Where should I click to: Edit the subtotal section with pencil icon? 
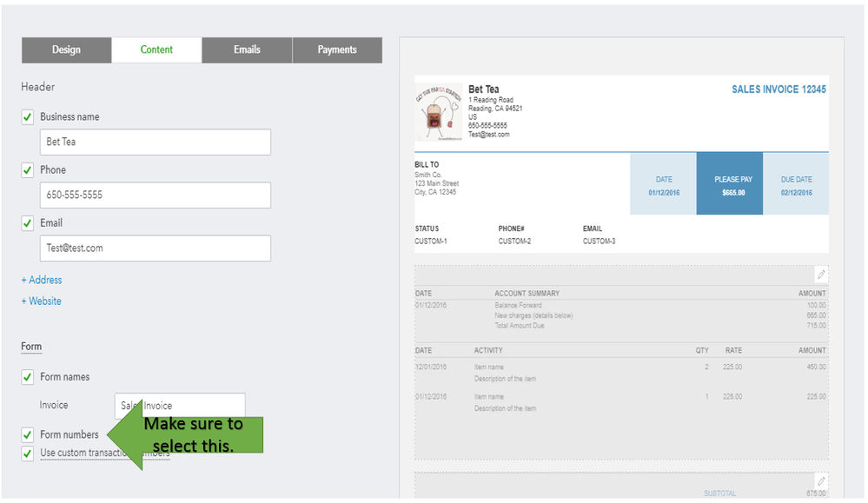(821, 481)
